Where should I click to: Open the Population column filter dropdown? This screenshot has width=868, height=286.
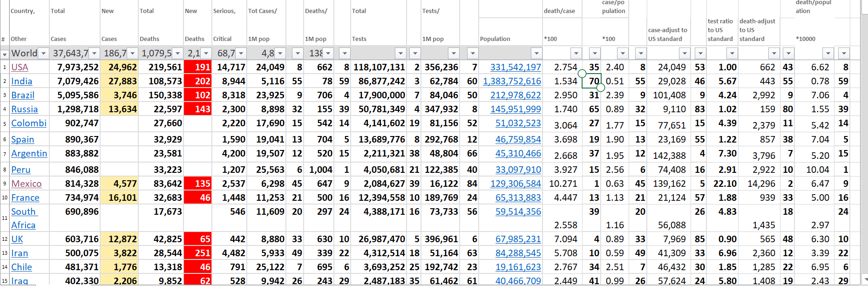tap(536, 53)
